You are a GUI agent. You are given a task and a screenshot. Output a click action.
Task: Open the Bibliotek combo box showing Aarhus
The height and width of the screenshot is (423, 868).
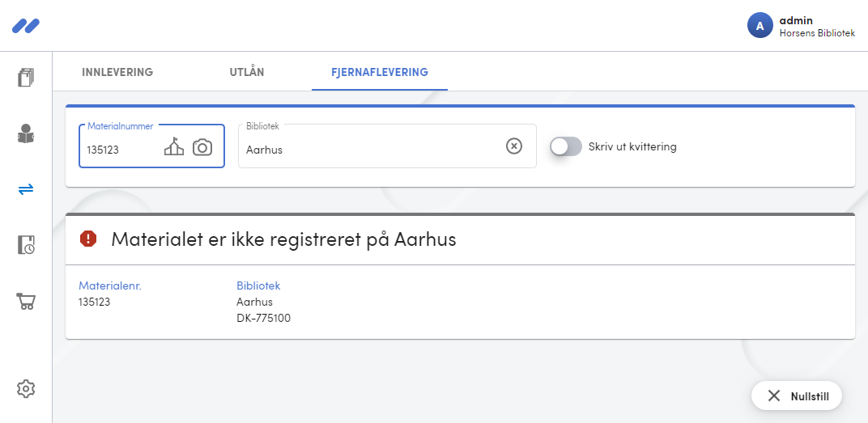click(387, 146)
